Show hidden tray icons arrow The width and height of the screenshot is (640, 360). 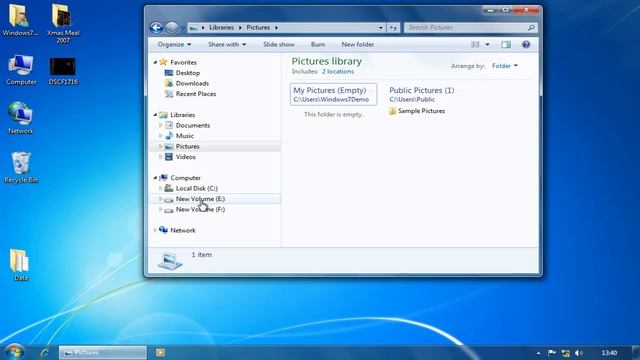coord(539,353)
